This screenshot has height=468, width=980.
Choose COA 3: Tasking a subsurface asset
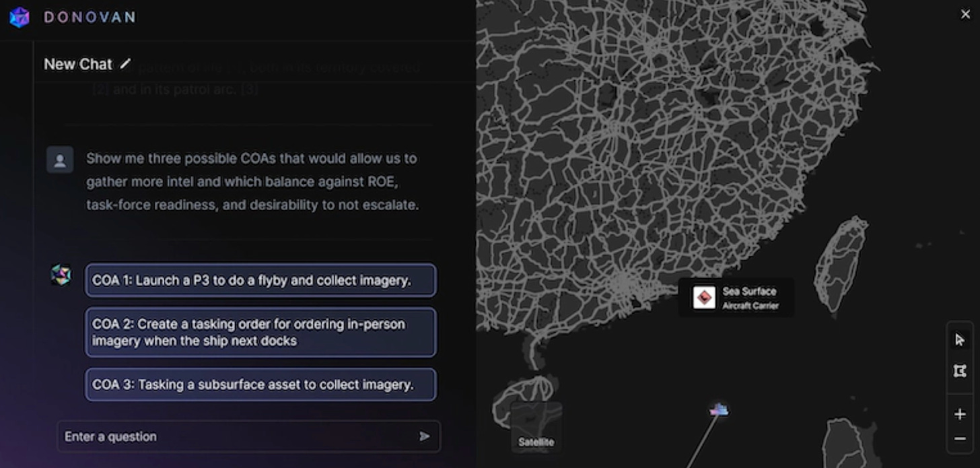pos(260,385)
